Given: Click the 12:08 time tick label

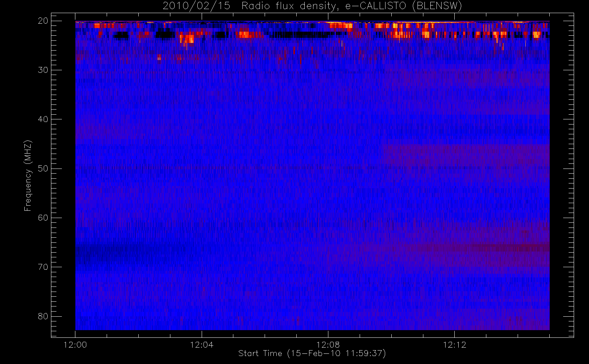Looking at the screenshot, I should click(x=328, y=345).
